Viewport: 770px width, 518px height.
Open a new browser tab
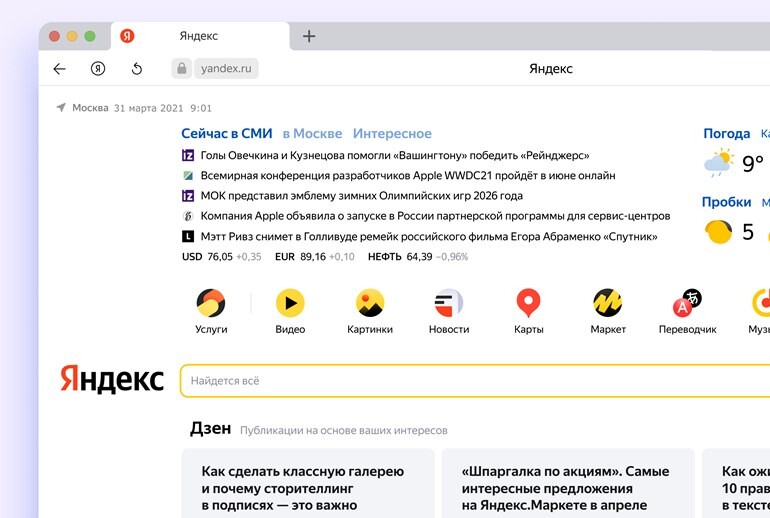309,36
